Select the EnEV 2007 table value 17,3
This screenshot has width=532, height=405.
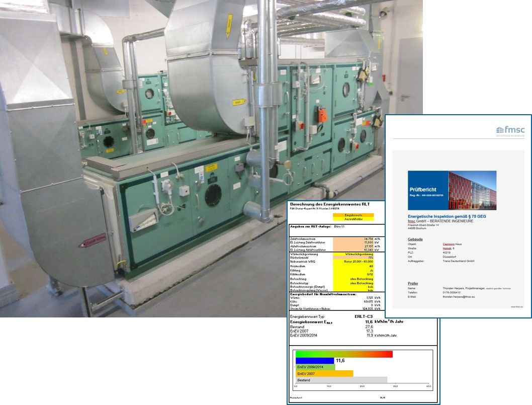pos(369,331)
